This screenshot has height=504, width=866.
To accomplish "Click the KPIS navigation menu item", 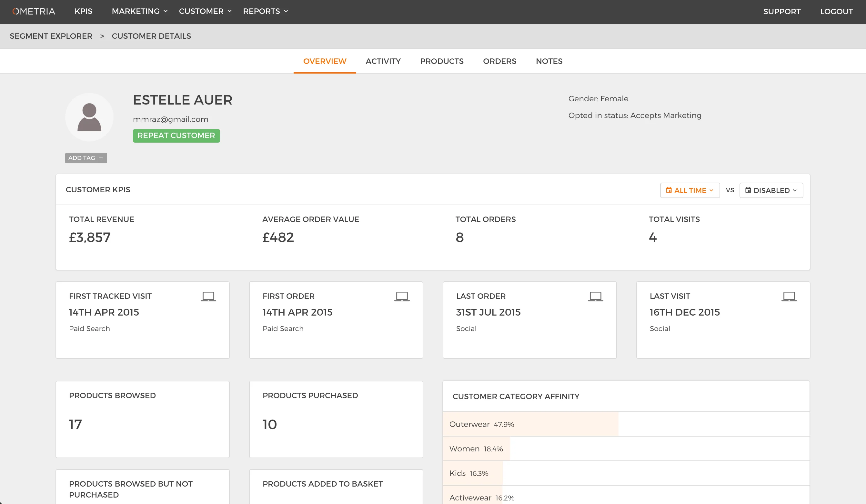I will (x=83, y=11).
